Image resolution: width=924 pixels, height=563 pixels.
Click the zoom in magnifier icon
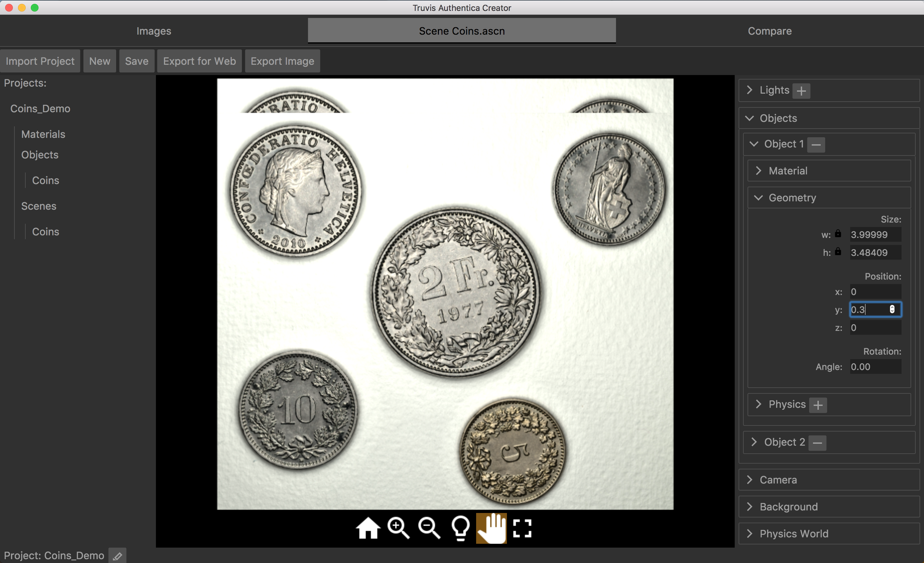click(398, 528)
